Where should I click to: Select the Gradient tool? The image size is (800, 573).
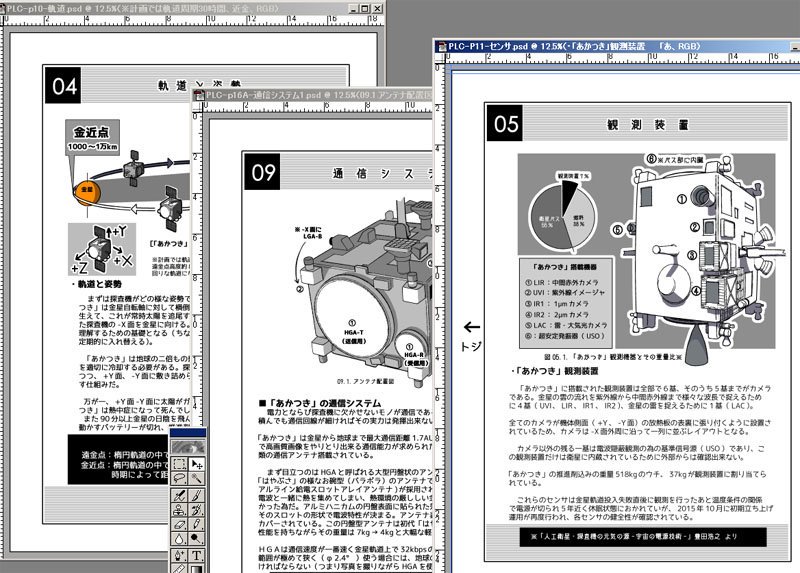(197, 568)
